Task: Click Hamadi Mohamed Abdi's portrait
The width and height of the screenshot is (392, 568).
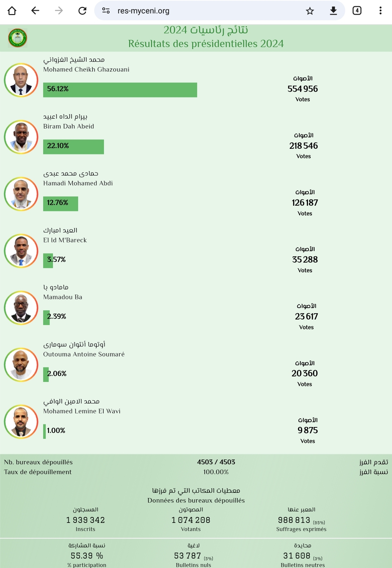Action: coord(21,194)
